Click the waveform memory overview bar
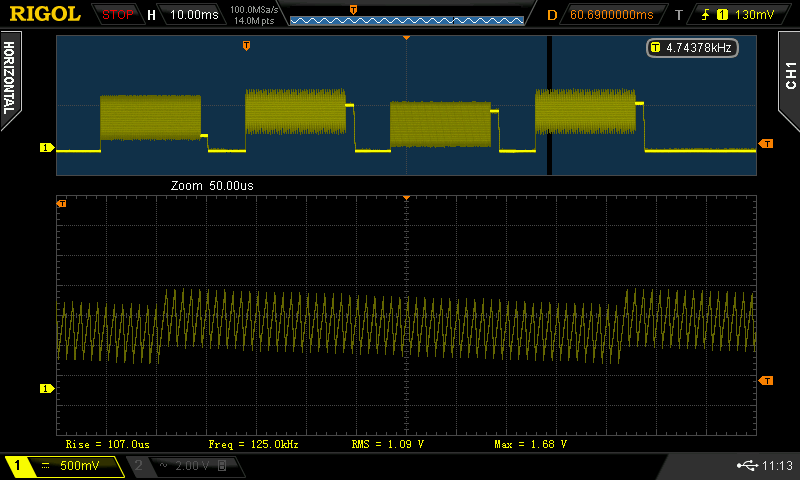The image size is (800, 480). click(x=407, y=20)
